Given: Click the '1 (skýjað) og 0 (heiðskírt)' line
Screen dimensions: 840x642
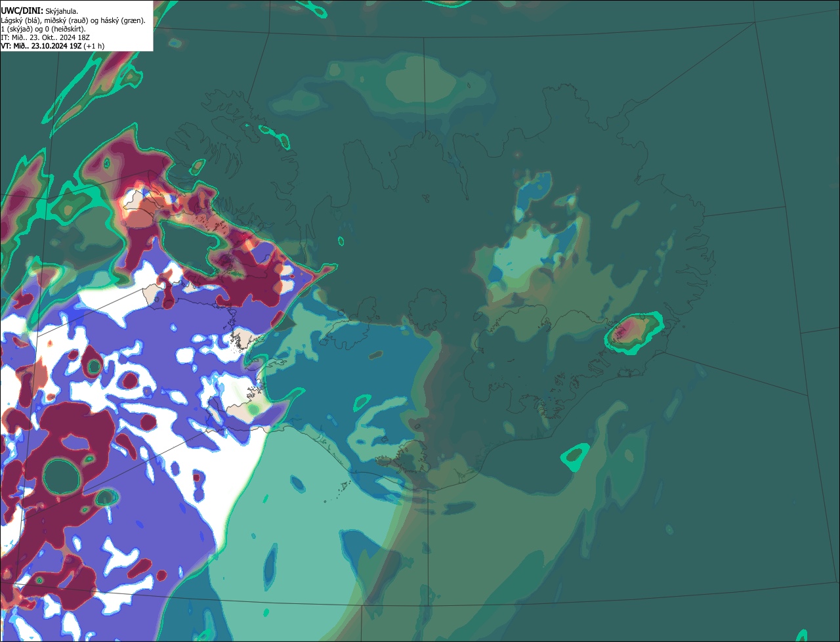Looking at the screenshot, I should [x=43, y=29].
